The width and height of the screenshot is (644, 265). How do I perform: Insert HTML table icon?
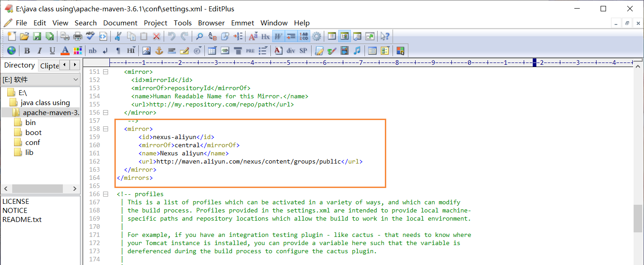click(212, 50)
